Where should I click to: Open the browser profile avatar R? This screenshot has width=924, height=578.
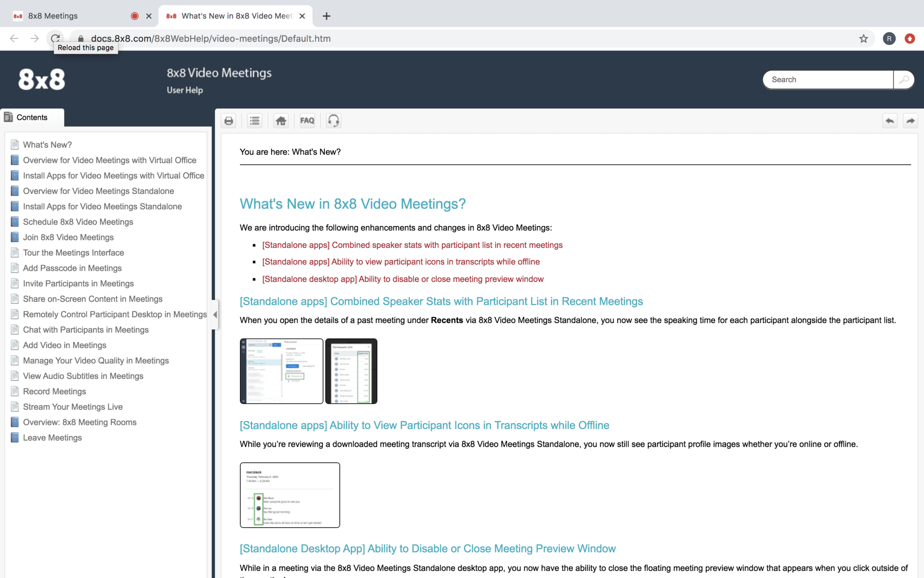coord(889,38)
